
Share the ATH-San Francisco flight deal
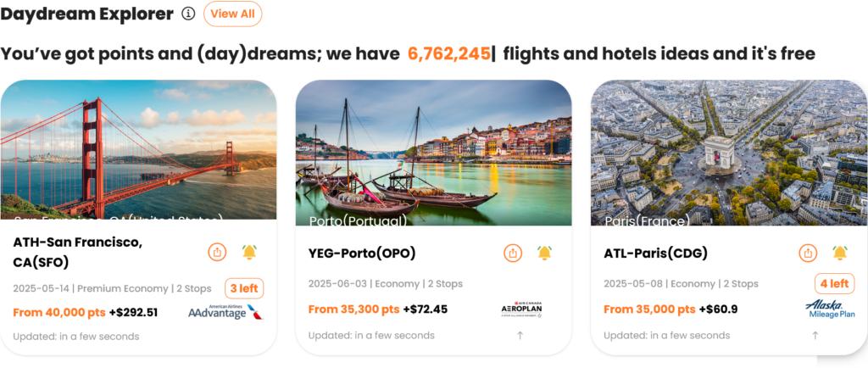coord(218,252)
